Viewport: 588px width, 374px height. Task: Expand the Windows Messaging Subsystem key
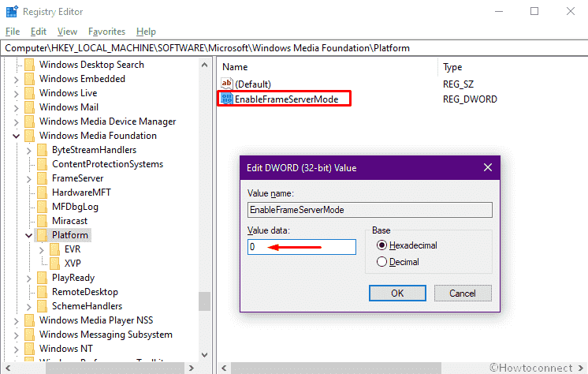(16, 335)
